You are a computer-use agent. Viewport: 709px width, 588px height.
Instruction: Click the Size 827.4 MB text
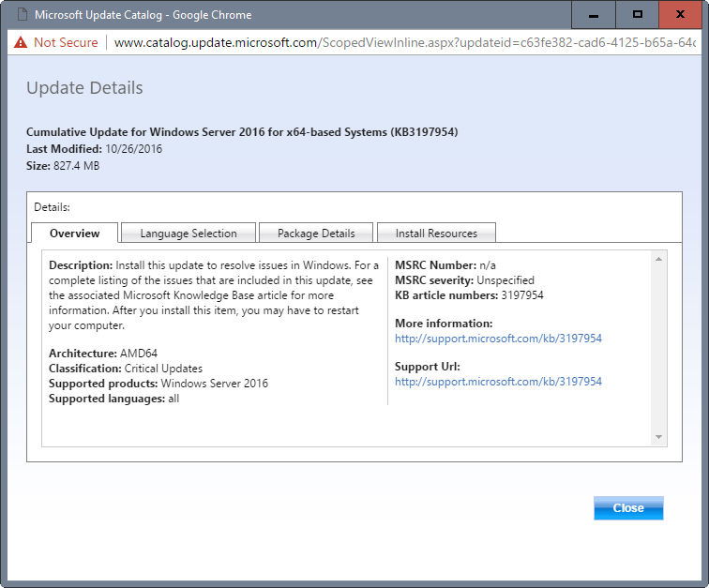(63, 166)
